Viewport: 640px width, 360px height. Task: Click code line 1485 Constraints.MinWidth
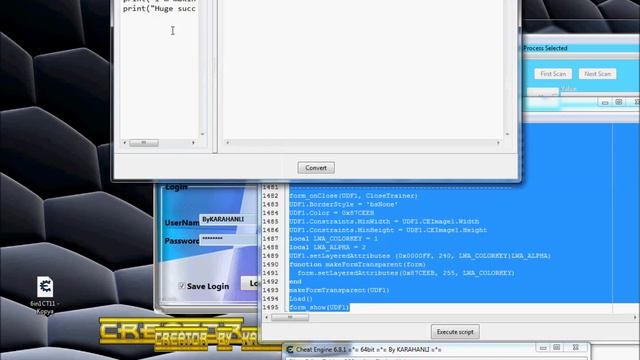tap(384, 222)
